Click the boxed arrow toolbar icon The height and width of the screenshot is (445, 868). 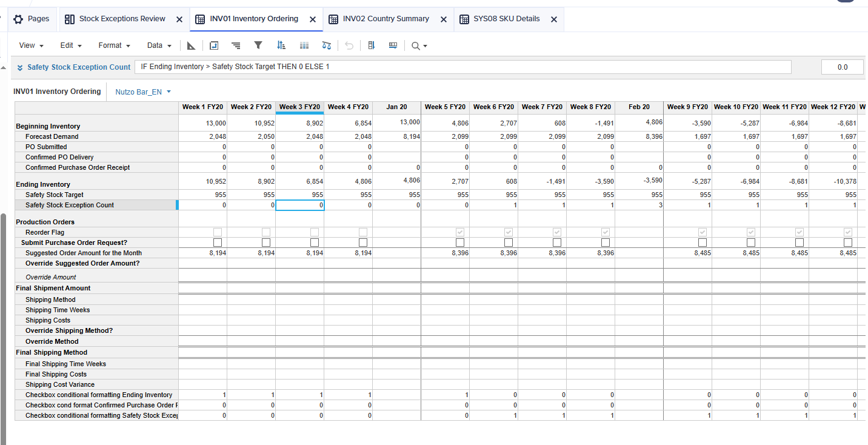coord(213,45)
